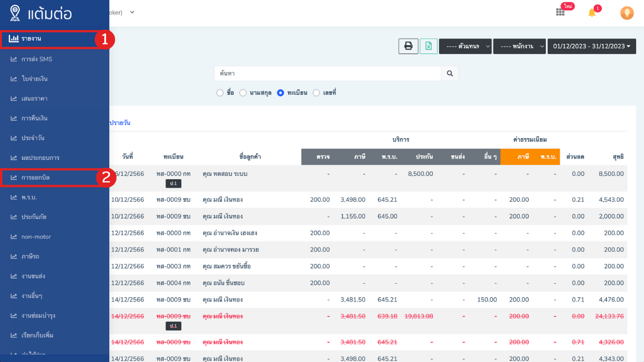Select the ชื่อ radio option
The height and width of the screenshot is (362, 644).
(x=220, y=93)
